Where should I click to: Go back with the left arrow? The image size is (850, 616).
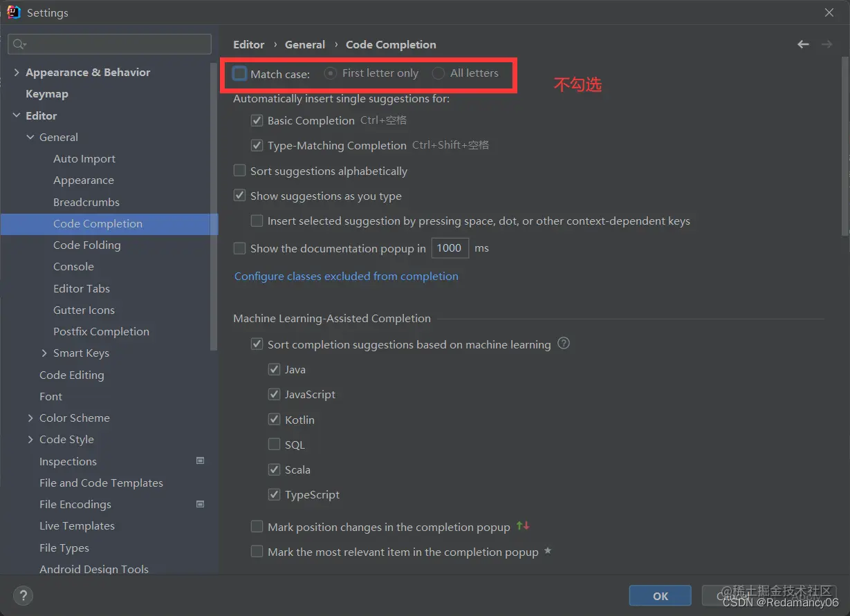coord(803,44)
